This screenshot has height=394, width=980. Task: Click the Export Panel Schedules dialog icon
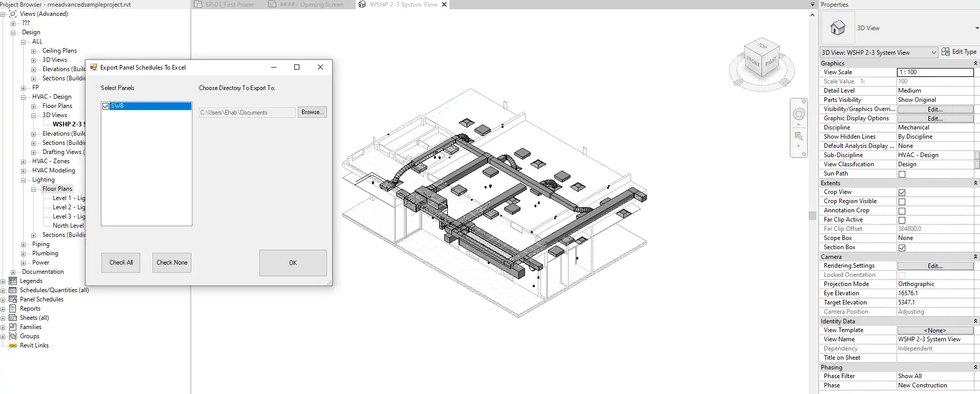tap(94, 67)
